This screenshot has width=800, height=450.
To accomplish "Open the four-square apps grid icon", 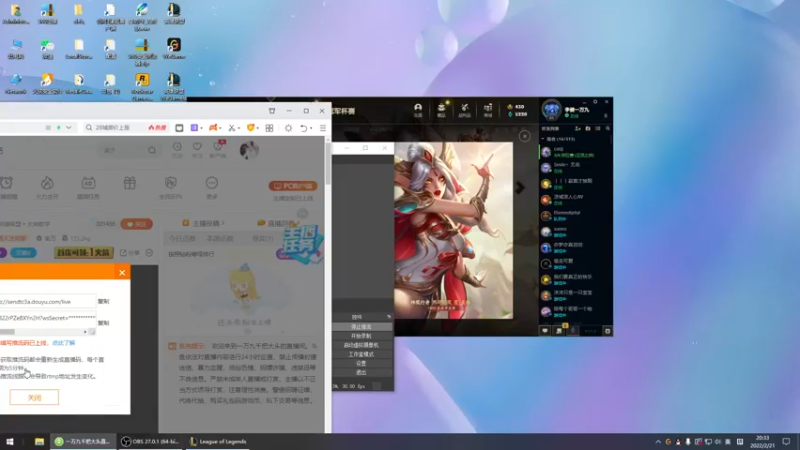I will coord(269,128).
